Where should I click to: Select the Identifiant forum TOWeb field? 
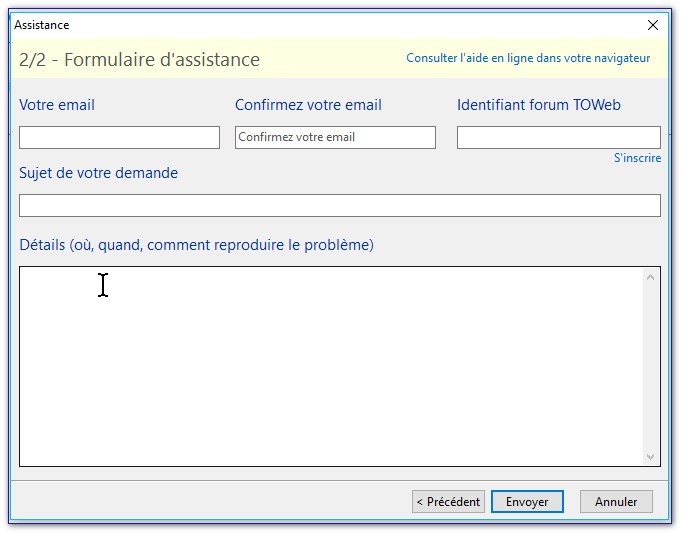(x=558, y=138)
